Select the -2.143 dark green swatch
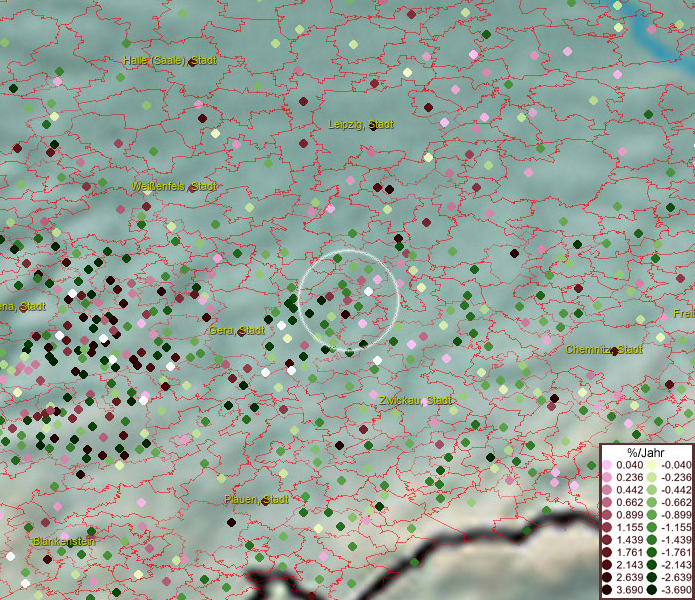This screenshot has height=600, width=695. [x=652, y=565]
